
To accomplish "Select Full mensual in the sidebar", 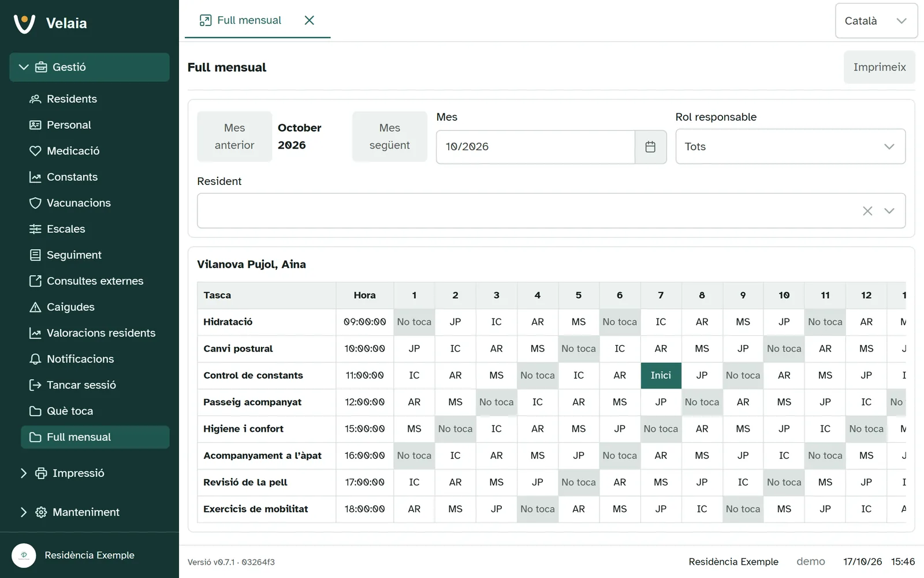I will pos(95,437).
